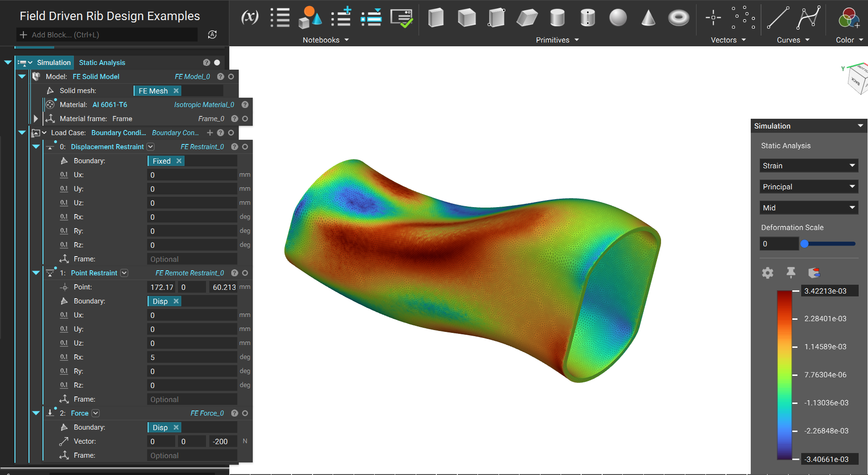Open the Notebooks menu
This screenshot has height=475, width=868.
(326, 40)
